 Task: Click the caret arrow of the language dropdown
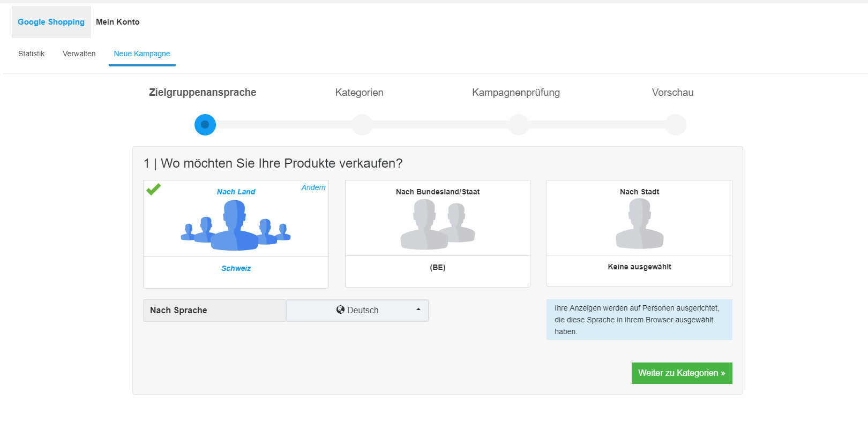[x=418, y=309]
